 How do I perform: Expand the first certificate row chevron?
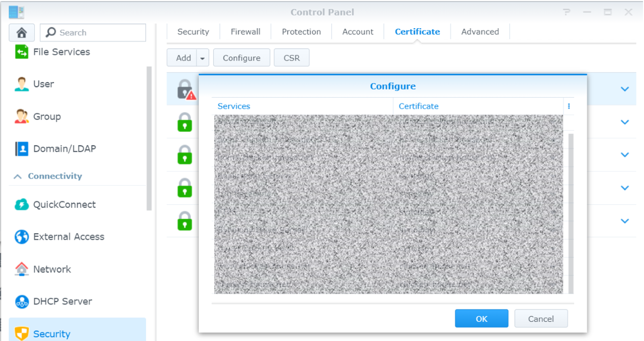click(625, 89)
